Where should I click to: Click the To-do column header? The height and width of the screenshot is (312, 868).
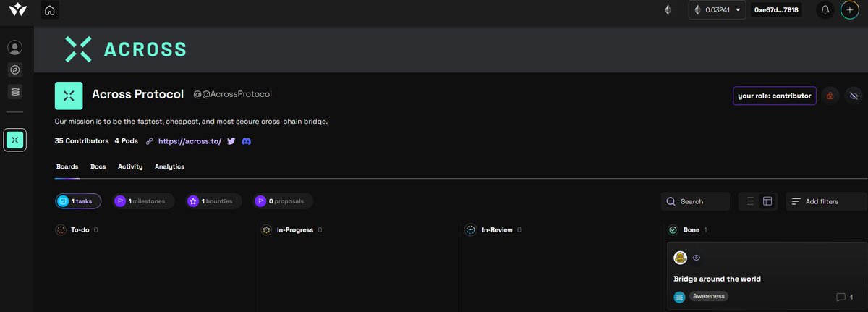tap(80, 230)
